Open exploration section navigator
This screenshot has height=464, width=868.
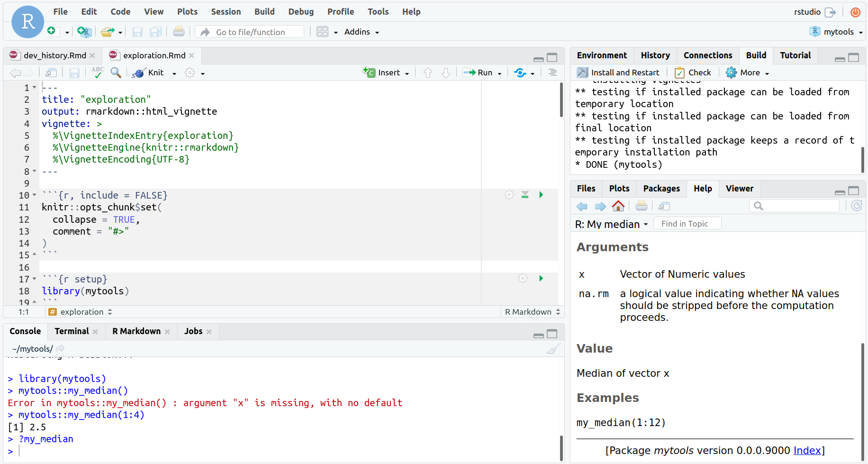pos(81,312)
